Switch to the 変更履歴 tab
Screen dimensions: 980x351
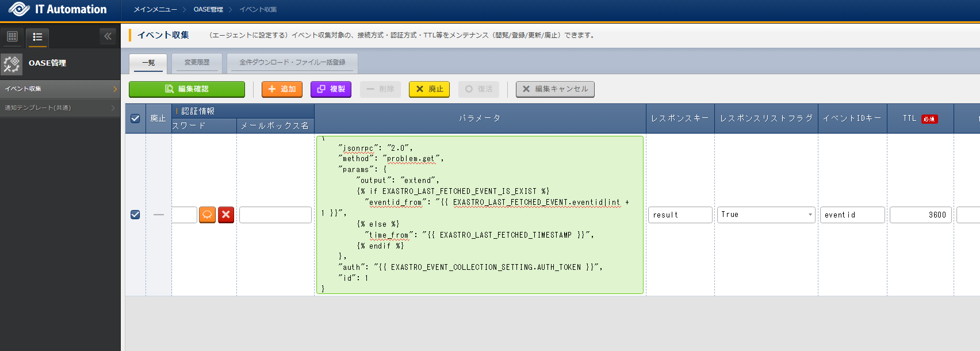point(197,63)
